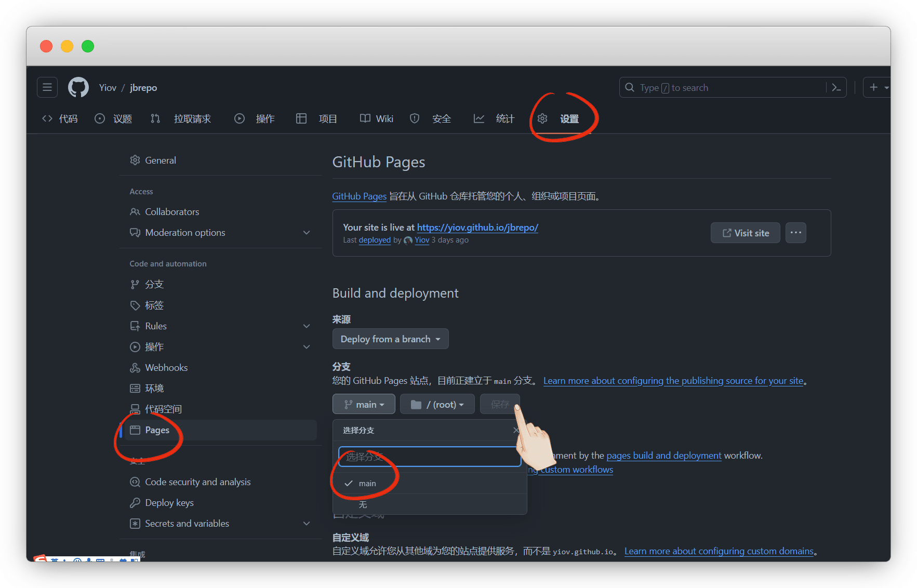Image resolution: width=917 pixels, height=588 pixels.
Task: Open the / (root) folder dropdown
Action: click(437, 405)
